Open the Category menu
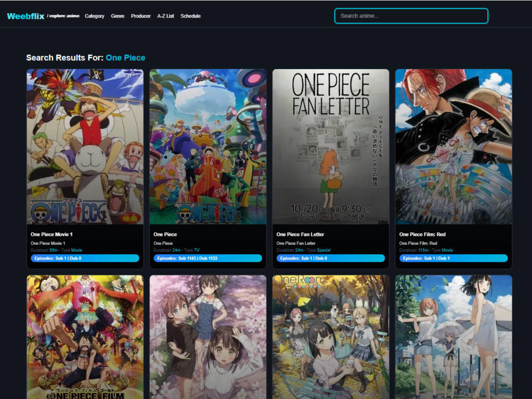The image size is (532, 399). (94, 16)
